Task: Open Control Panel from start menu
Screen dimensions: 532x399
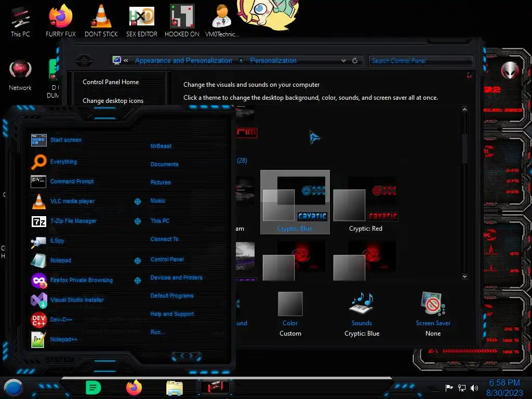Action: coord(167,260)
